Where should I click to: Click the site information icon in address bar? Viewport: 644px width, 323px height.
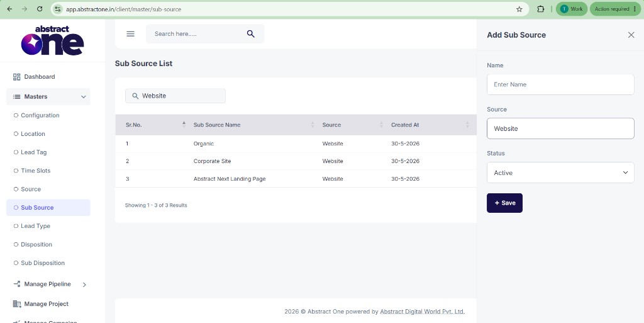pyautogui.click(x=58, y=9)
